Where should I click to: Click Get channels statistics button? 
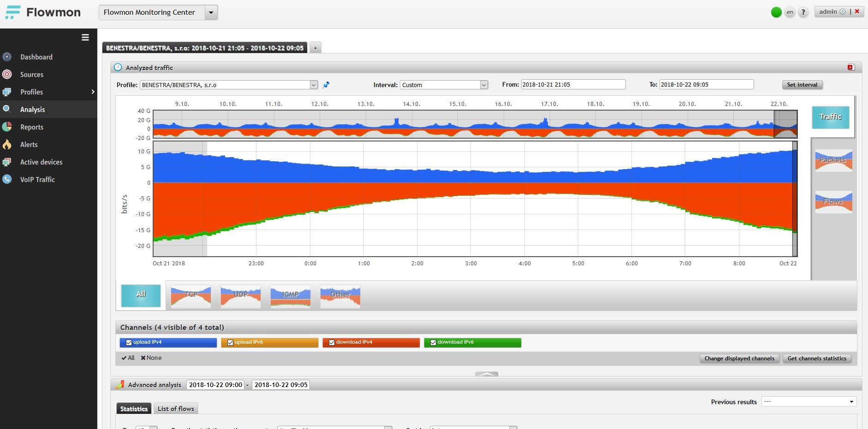coord(817,358)
